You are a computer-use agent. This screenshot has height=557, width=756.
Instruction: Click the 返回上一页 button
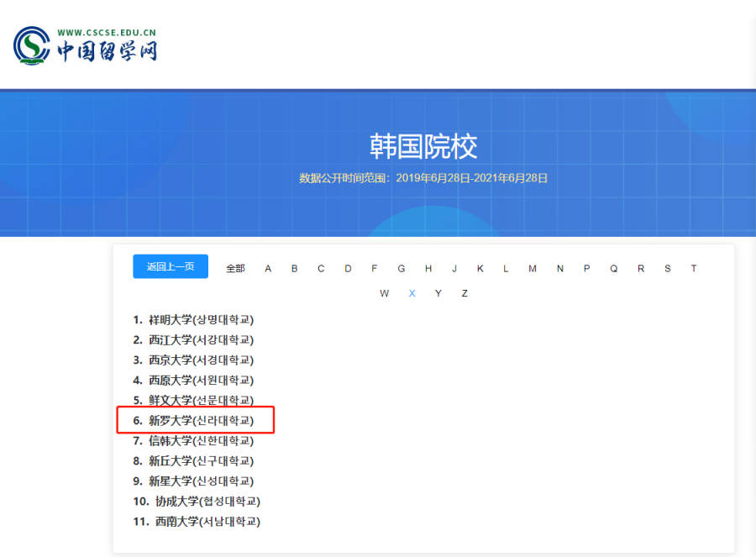point(170,265)
